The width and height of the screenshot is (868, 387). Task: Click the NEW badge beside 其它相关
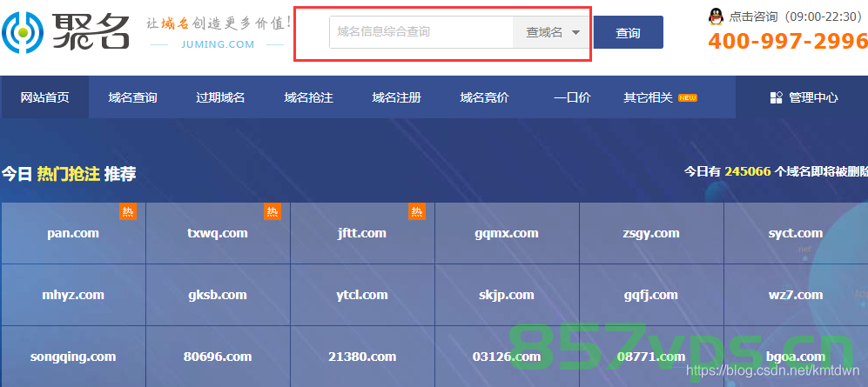(688, 98)
